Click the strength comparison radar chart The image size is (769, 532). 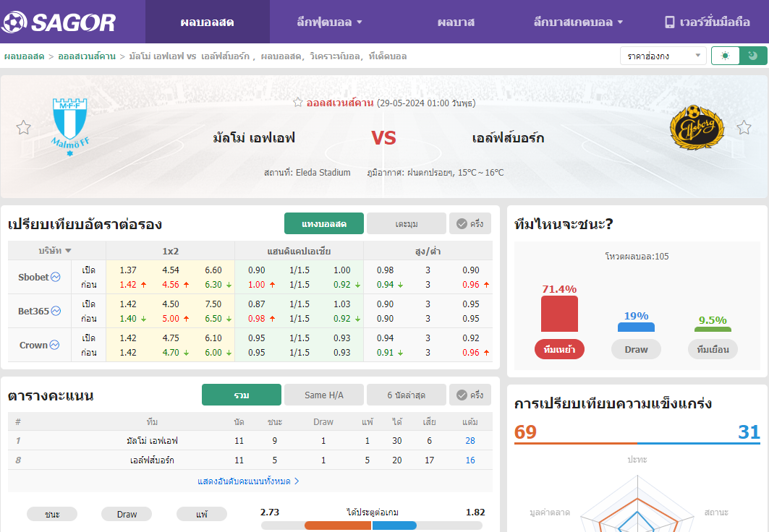pyautogui.click(x=637, y=505)
